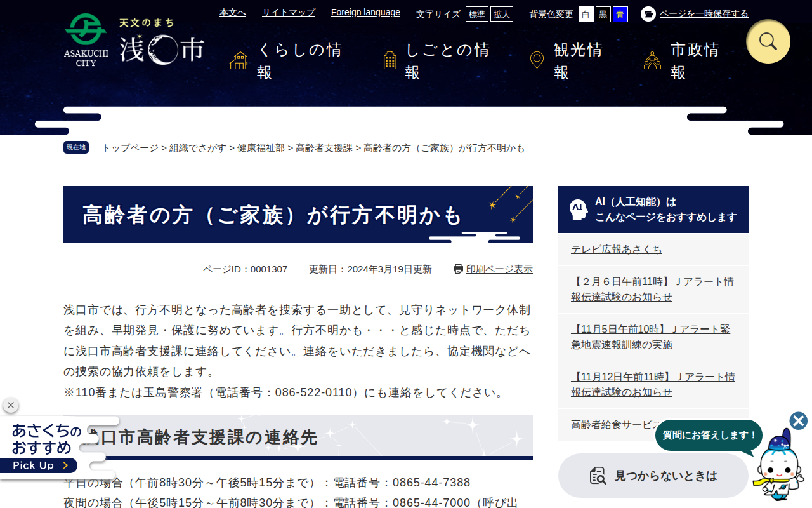Jump to main content via 本文へ
The width and height of the screenshot is (812, 508).
point(233,12)
